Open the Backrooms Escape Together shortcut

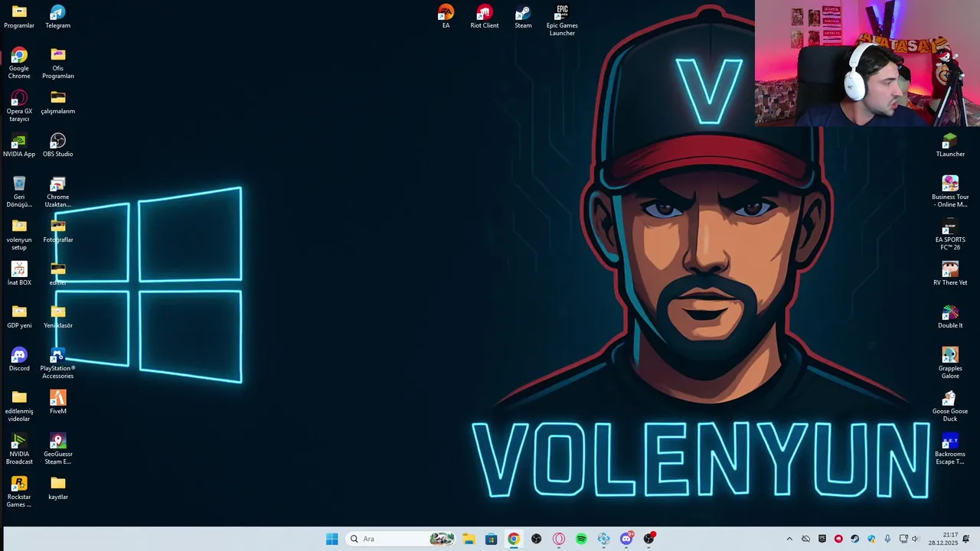950,448
